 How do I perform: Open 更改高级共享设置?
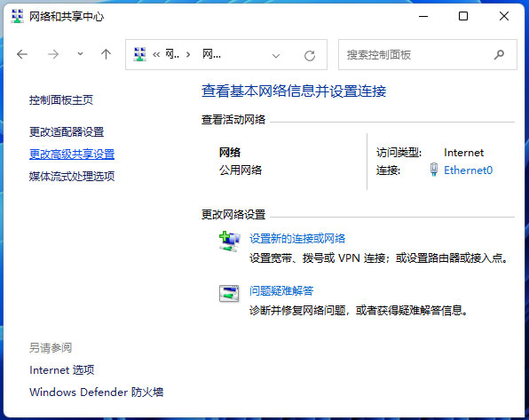pyautogui.click(x=72, y=154)
